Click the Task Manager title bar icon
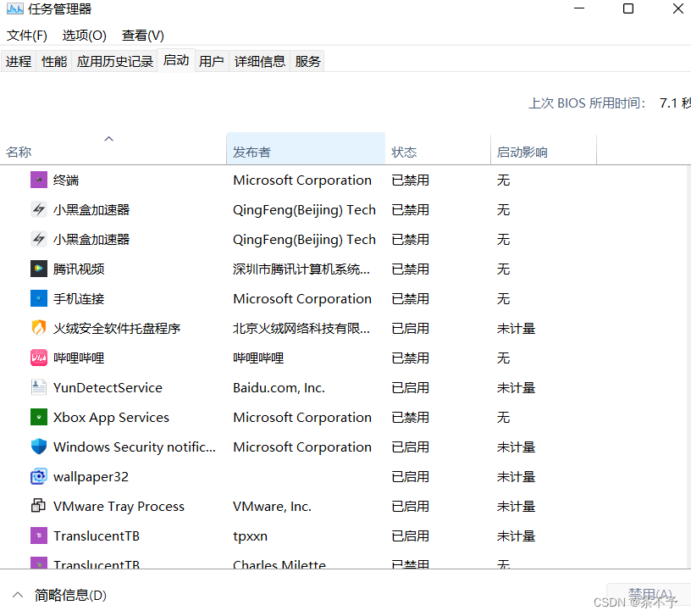Viewport: 691px width, 616px height. click(15, 8)
